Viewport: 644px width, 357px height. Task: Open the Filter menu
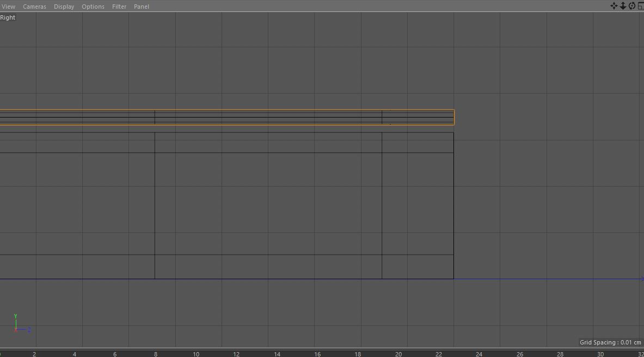pos(119,7)
